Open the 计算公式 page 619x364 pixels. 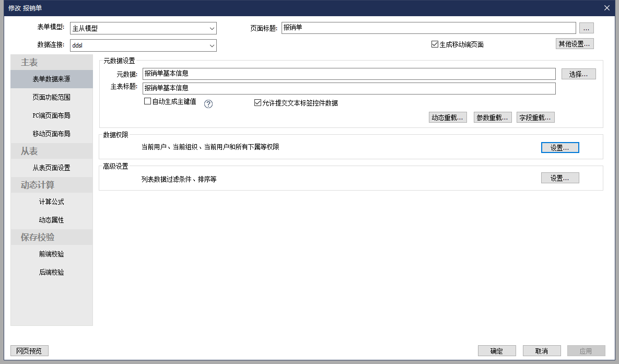pyautogui.click(x=51, y=202)
